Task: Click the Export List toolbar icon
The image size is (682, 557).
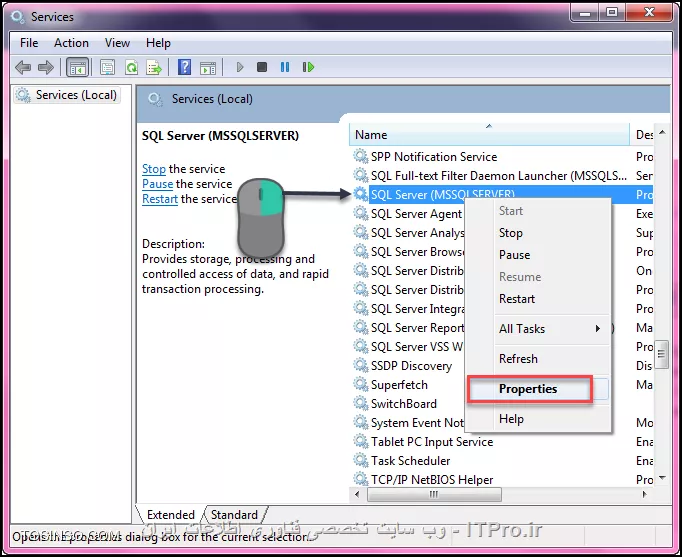Action: pos(154,67)
